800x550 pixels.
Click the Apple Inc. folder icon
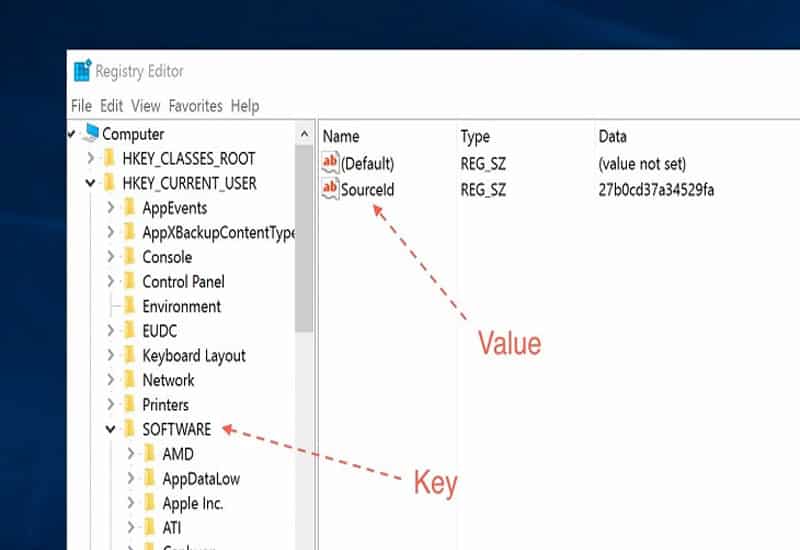point(149,503)
